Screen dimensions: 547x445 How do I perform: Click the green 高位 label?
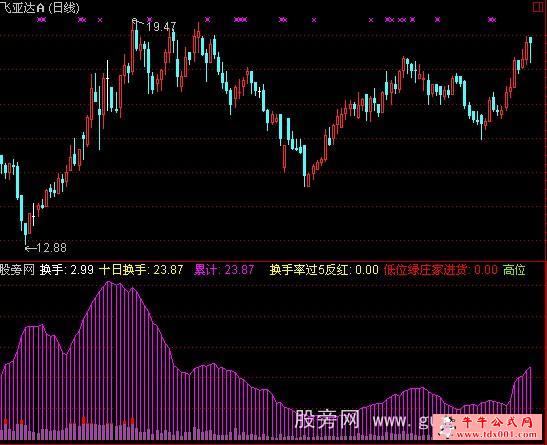tap(514, 270)
